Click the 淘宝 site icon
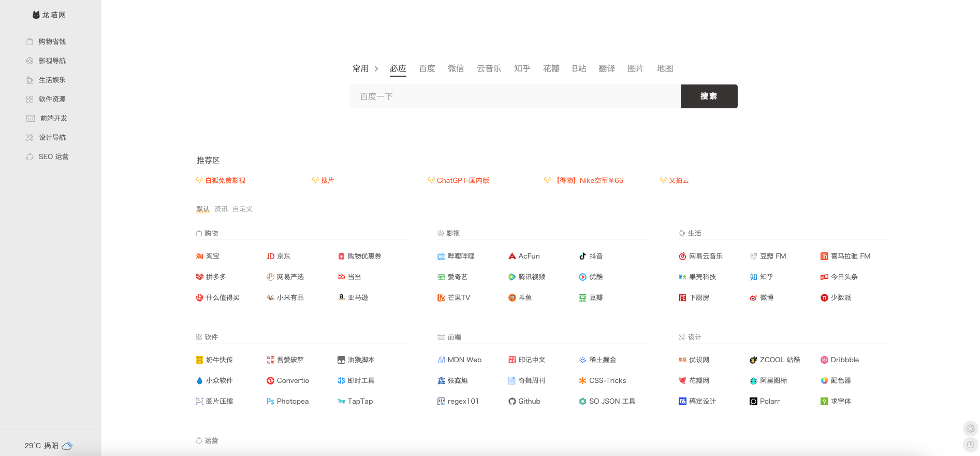 (x=199, y=256)
